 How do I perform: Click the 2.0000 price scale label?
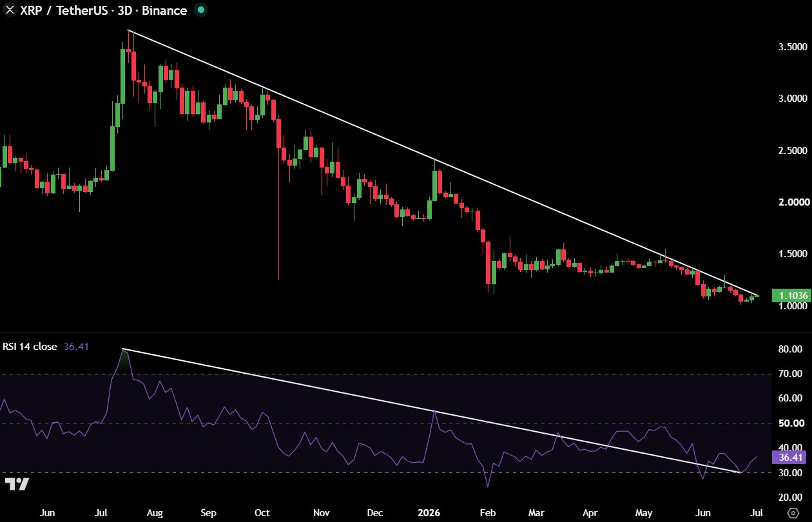tap(793, 202)
